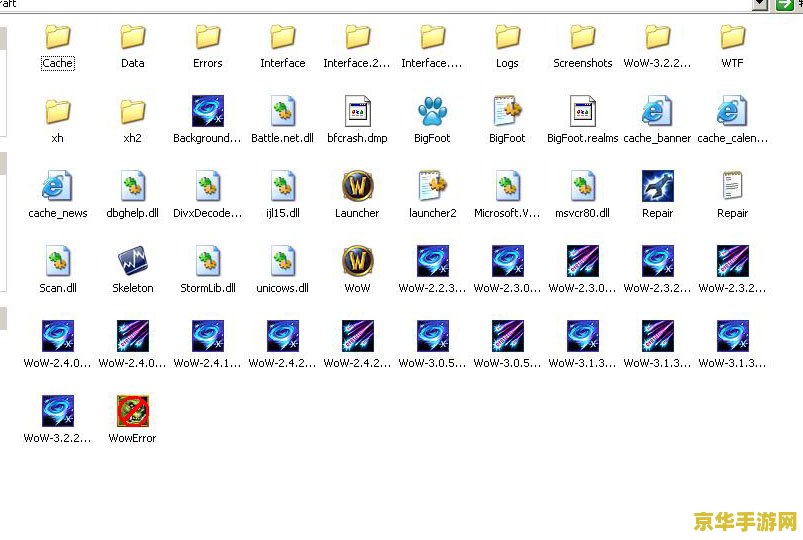Launch BigFoot with the blue paw icon
Image resolution: width=803 pixels, height=540 pixels.
pos(433,111)
